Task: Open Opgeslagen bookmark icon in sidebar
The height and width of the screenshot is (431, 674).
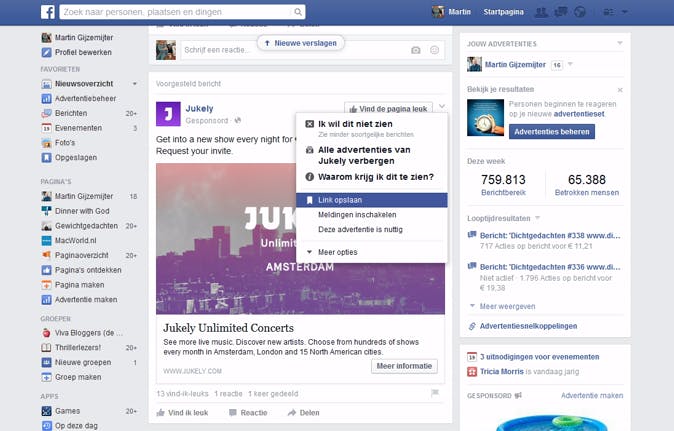Action: [x=46, y=158]
